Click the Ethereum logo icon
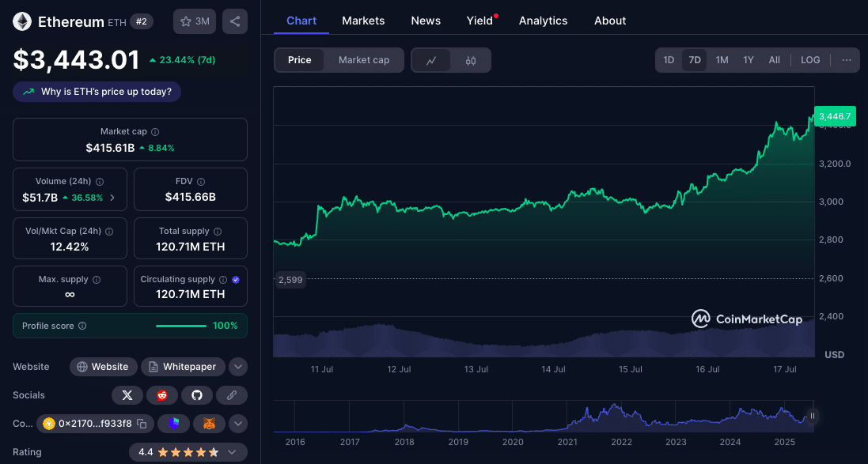Screen dimensions: 868x464 point(22,21)
